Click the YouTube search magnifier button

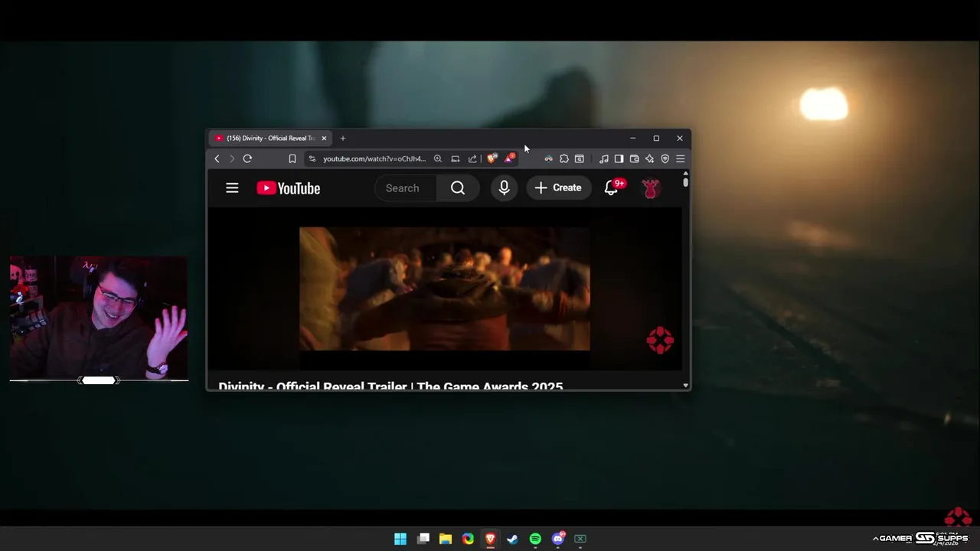pos(458,188)
